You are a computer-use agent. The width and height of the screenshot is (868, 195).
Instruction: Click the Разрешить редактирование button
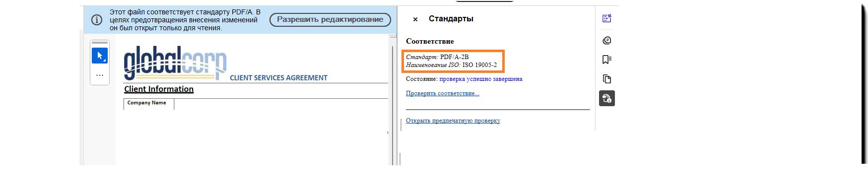click(330, 19)
